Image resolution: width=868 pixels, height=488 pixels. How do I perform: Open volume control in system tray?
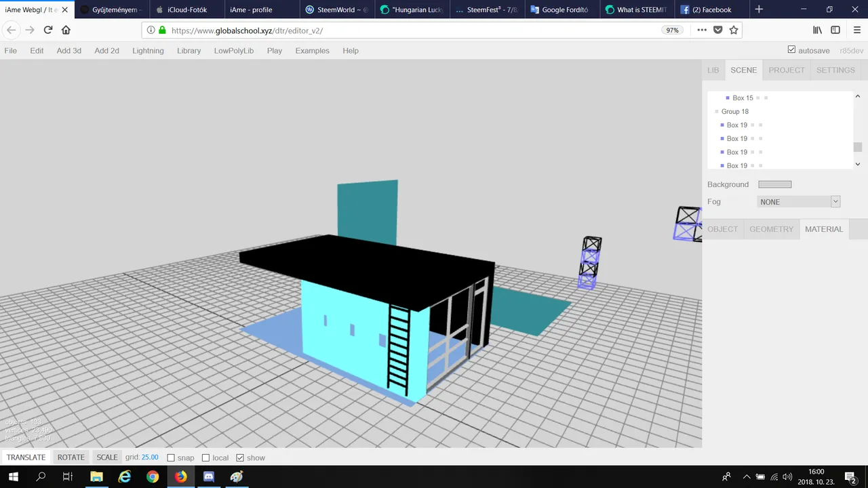(x=787, y=476)
